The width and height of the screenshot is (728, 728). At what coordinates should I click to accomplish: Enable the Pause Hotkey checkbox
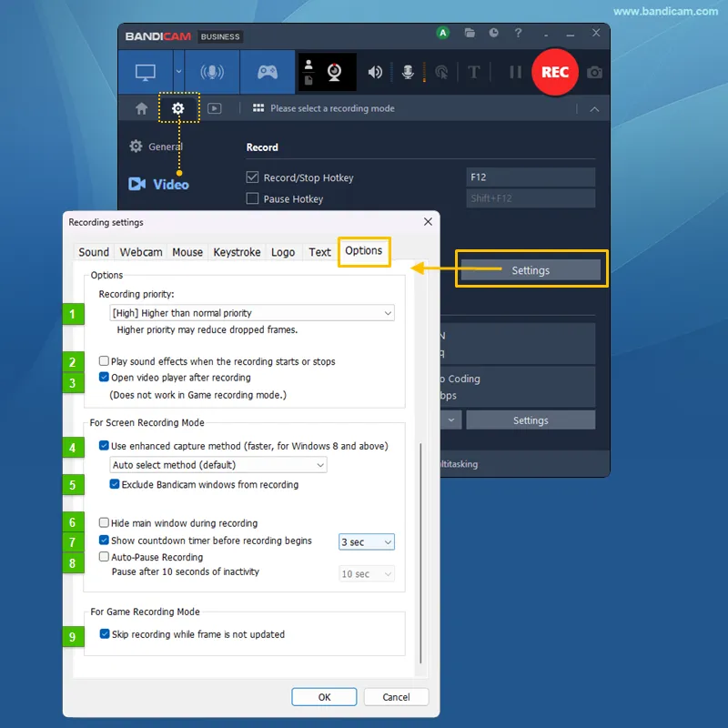[x=252, y=198]
